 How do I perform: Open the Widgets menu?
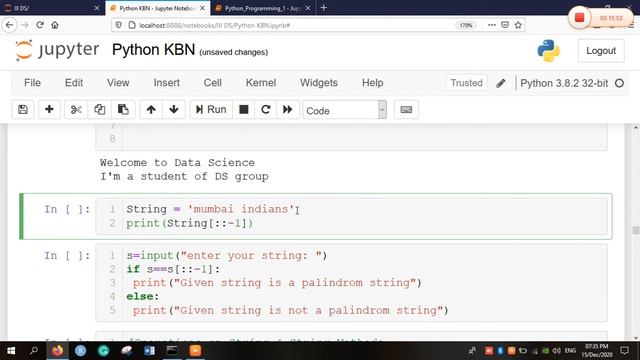tap(319, 83)
